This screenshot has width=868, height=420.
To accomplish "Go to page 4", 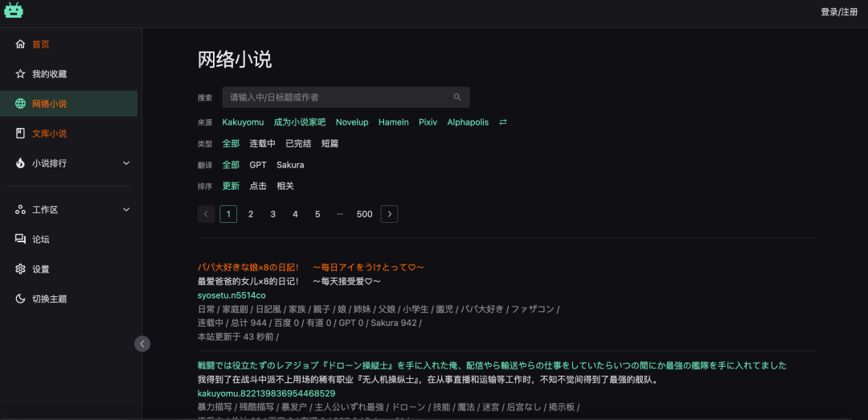I will point(295,214).
